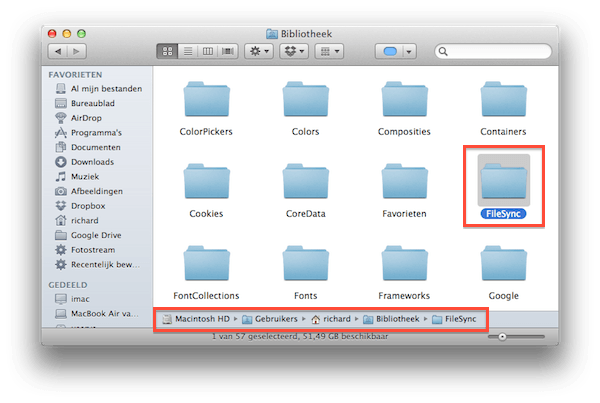Open the gear Action menu
This screenshot has height=403, width=600.
tap(259, 51)
